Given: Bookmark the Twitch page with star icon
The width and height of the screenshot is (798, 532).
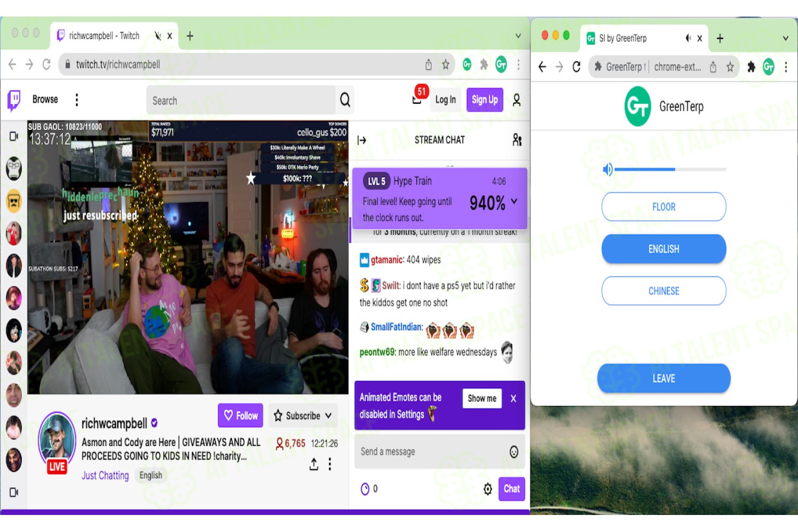Looking at the screenshot, I should (446, 65).
